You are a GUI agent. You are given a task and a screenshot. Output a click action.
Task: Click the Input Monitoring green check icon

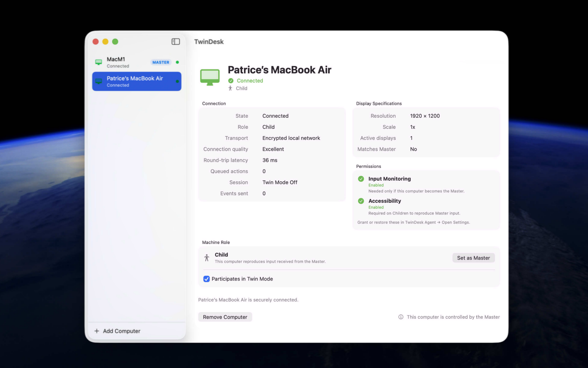pos(361,179)
